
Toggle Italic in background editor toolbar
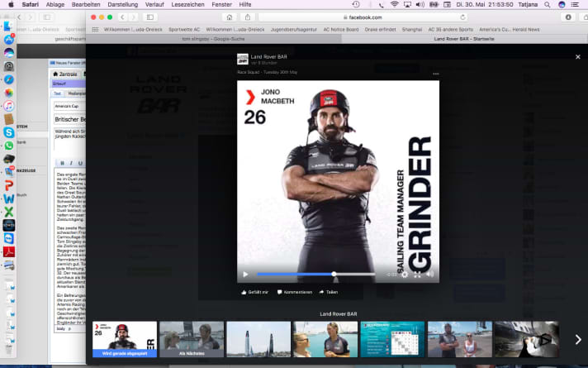click(x=71, y=163)
